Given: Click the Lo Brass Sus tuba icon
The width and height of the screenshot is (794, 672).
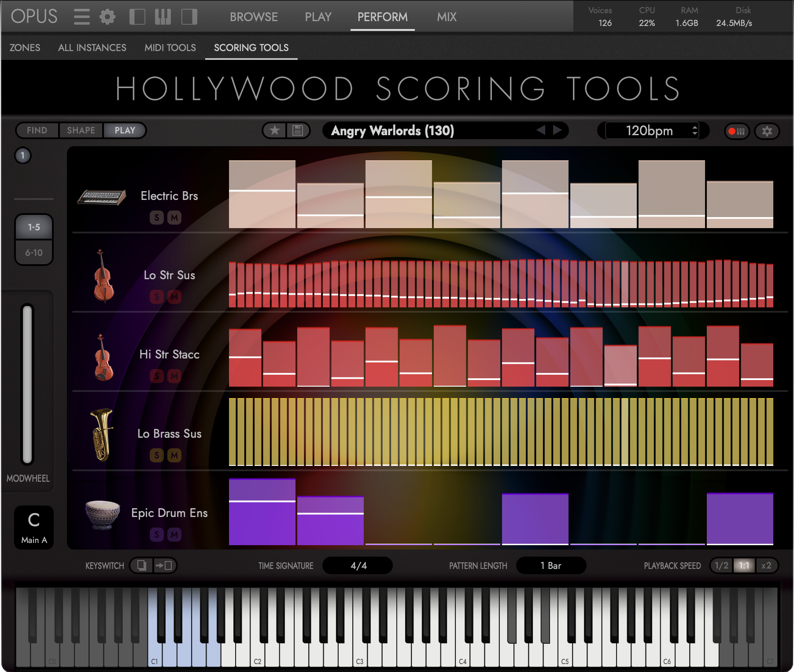Looking at the screenshot, I should click(x=102, y=435).
